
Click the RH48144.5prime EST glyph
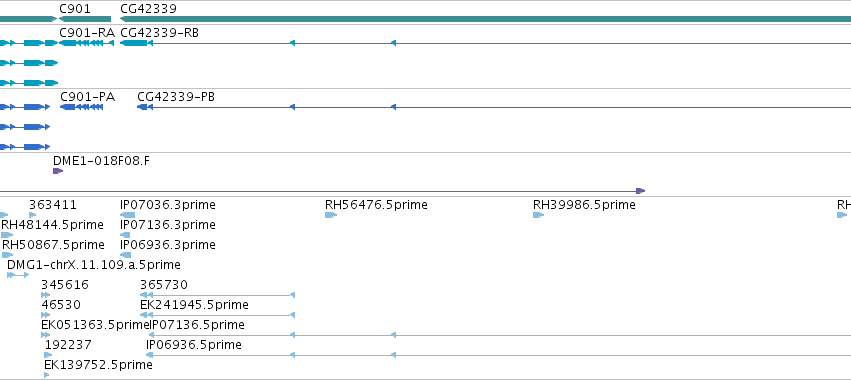click(7, 235)
